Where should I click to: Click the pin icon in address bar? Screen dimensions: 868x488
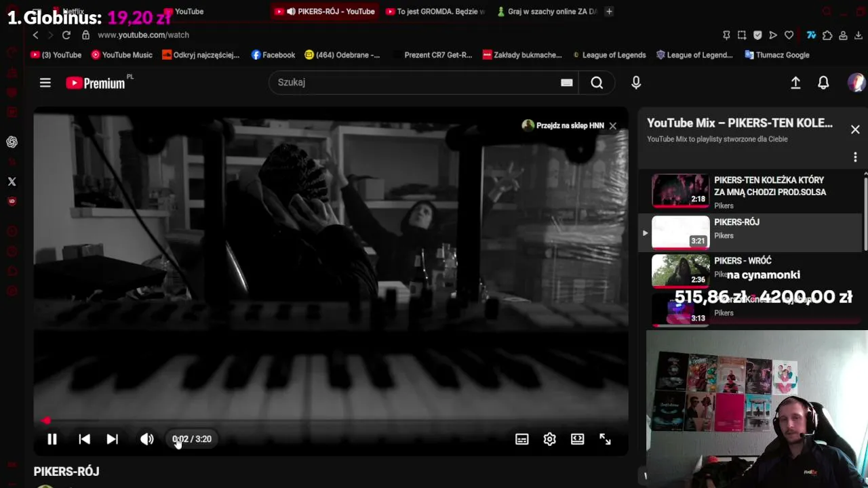click(726, 35)
